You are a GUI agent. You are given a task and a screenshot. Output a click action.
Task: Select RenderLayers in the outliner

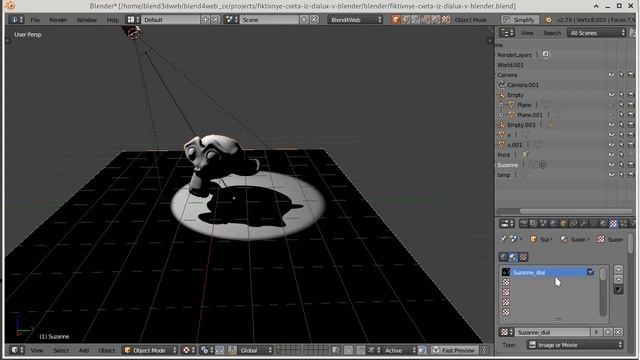pos(514,55)
